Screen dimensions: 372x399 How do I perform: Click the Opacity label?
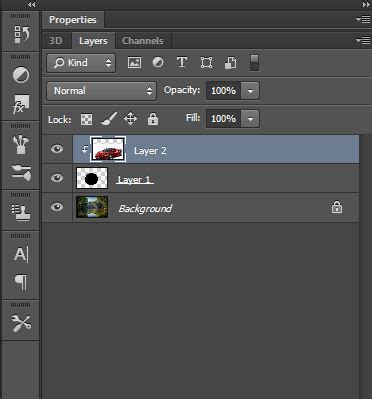click(182, 90)
